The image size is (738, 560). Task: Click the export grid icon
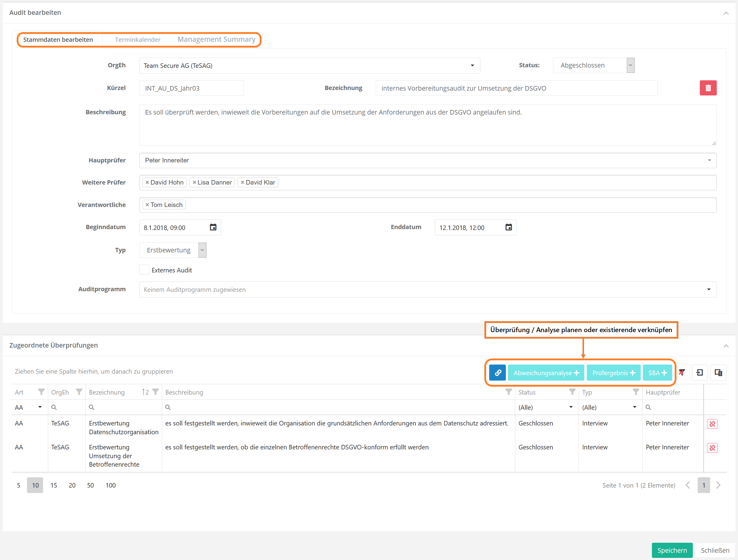pos(700,372)
